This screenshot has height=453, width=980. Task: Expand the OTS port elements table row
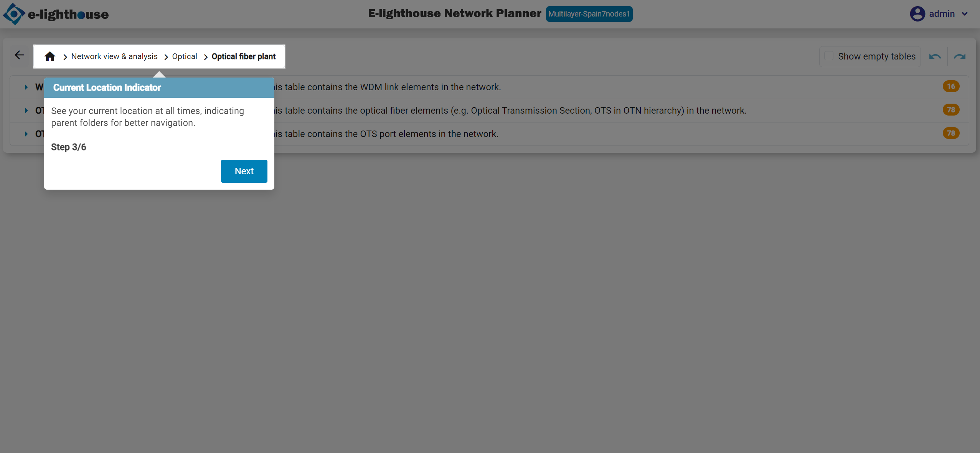point(26,134)
